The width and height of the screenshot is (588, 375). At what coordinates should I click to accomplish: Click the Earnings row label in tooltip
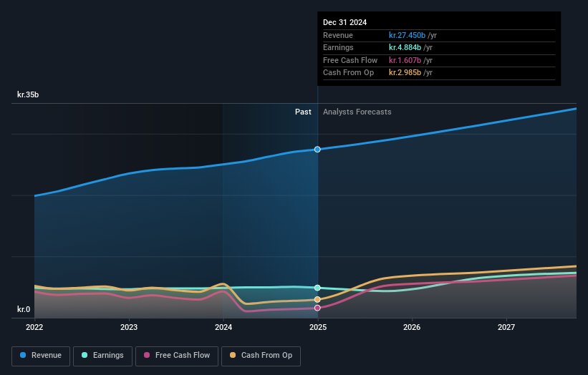click(x=338, y=47)
